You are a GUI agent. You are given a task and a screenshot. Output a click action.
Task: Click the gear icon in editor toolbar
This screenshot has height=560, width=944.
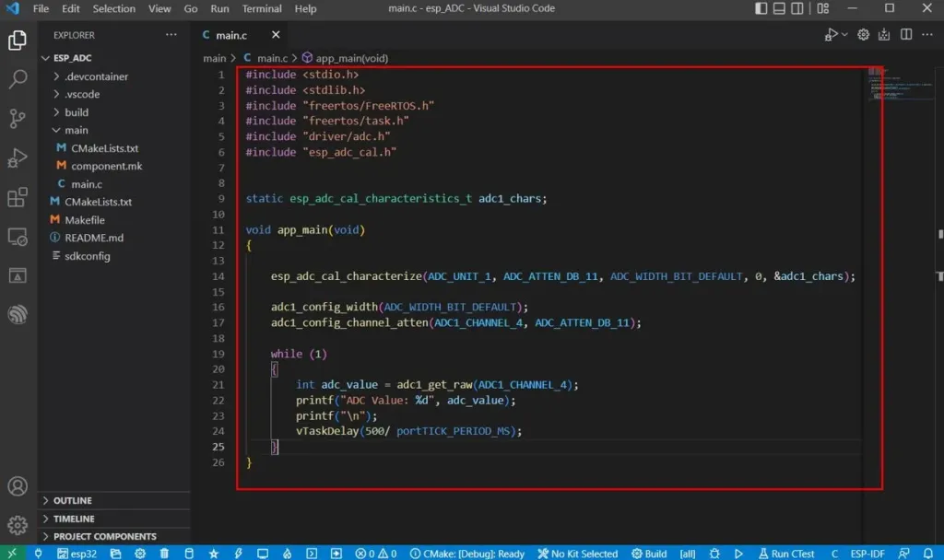(863, 35)
